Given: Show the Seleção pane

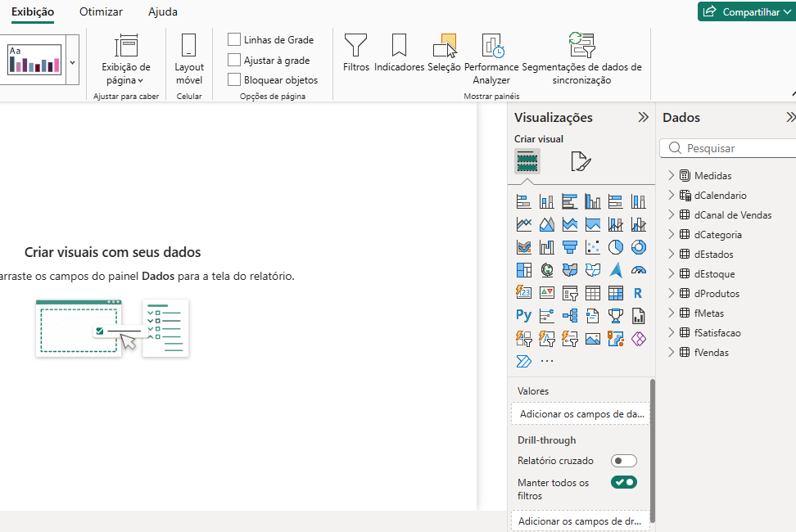Looking at the screenshot, I should click(x=444, y=52).
